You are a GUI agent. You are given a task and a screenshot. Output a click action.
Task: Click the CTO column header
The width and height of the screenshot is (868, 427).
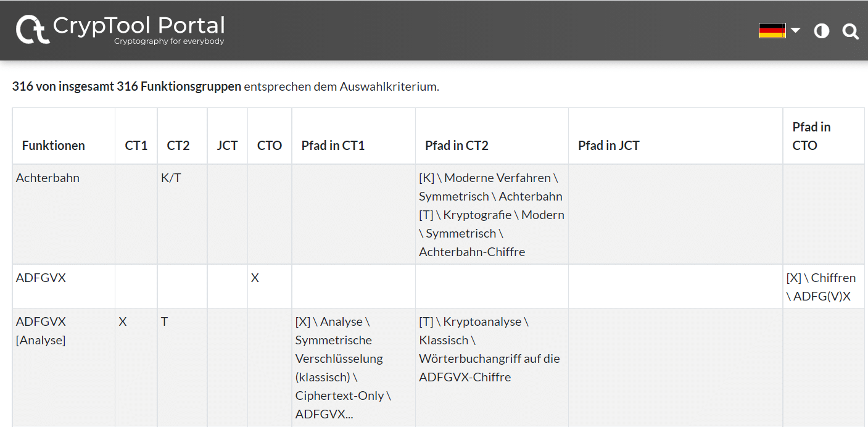coord(270,146)
